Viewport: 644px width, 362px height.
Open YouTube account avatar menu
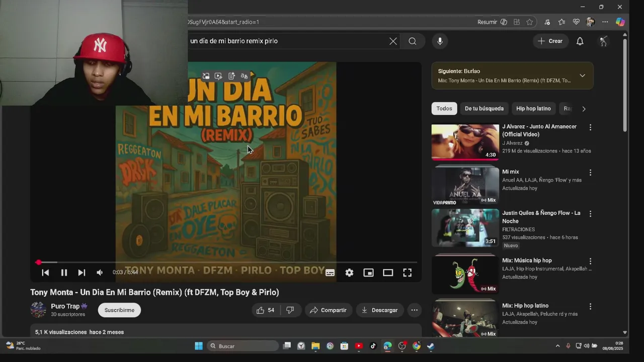tap(603, 41)
